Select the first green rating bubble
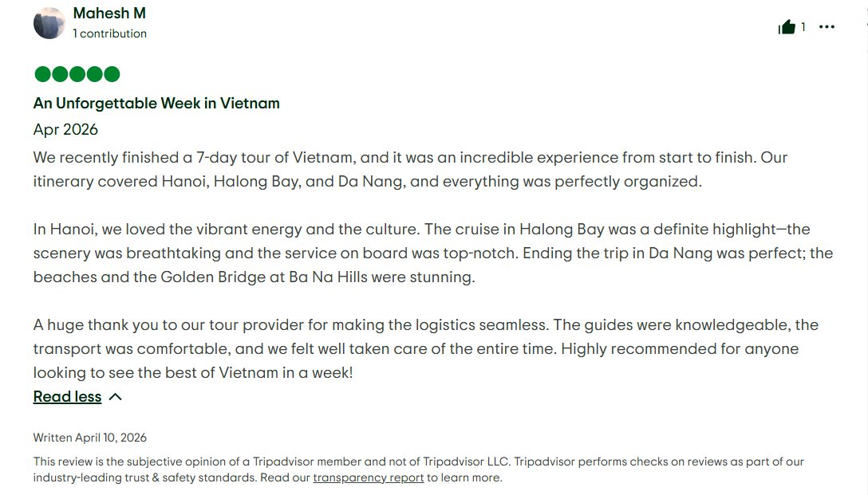 click(x=41, y=73)
